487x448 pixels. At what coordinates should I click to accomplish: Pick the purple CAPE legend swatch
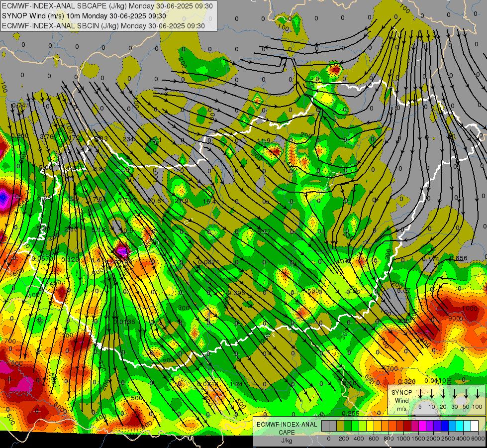(x=430, y=426)
